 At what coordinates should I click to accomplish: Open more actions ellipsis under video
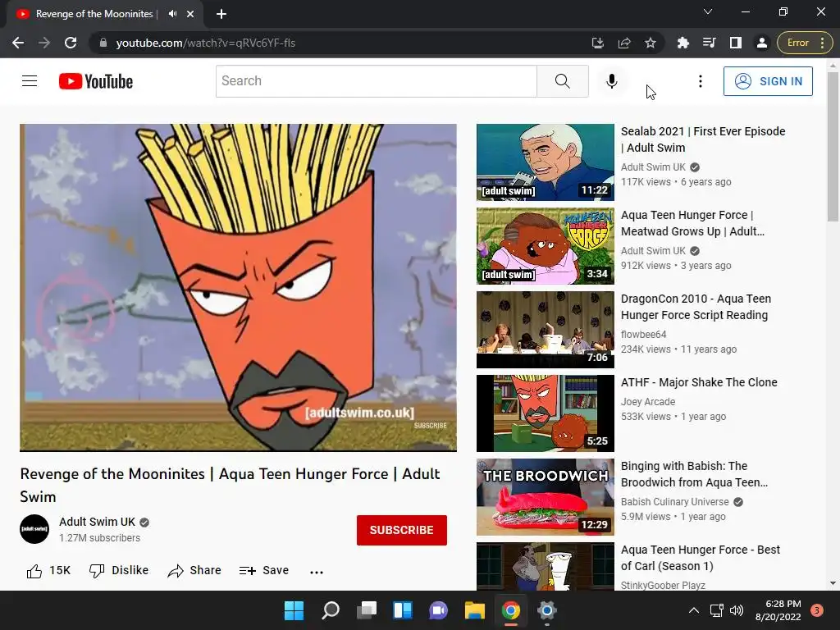click(317, 572)
